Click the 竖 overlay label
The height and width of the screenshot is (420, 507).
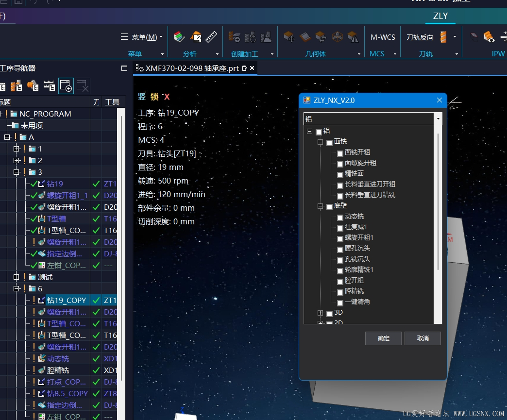click(142, 97)
